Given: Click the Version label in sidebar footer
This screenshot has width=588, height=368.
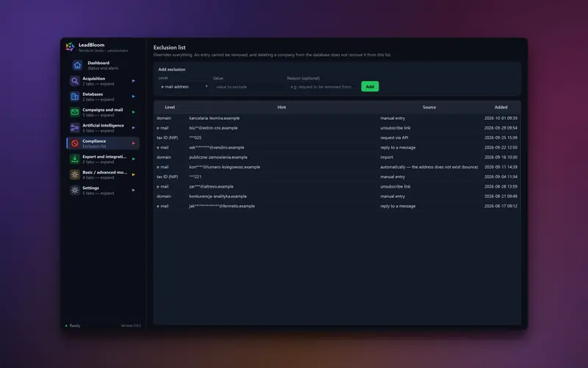Looking at the screenshot, I should point(131,325).
